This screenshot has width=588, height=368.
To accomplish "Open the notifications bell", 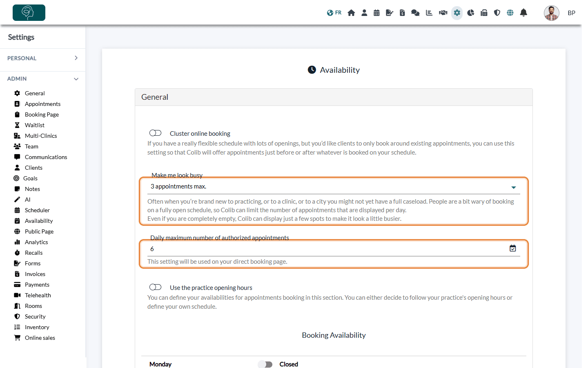I will (x=523, y=13).
